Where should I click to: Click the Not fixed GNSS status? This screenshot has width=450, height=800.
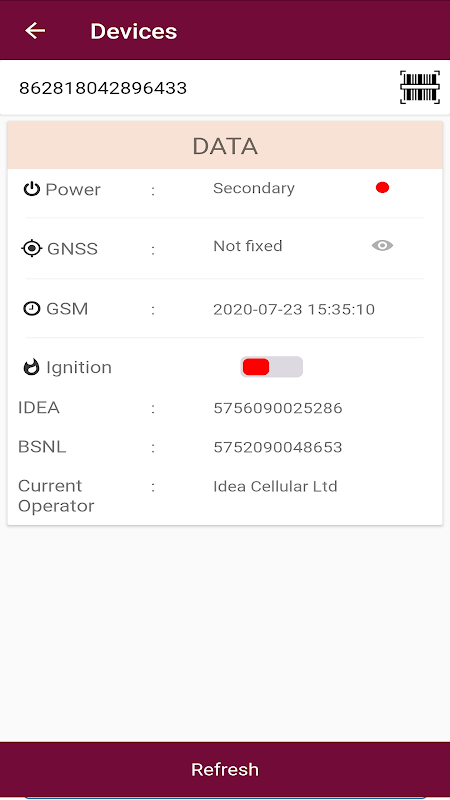(x=248, y=246)
